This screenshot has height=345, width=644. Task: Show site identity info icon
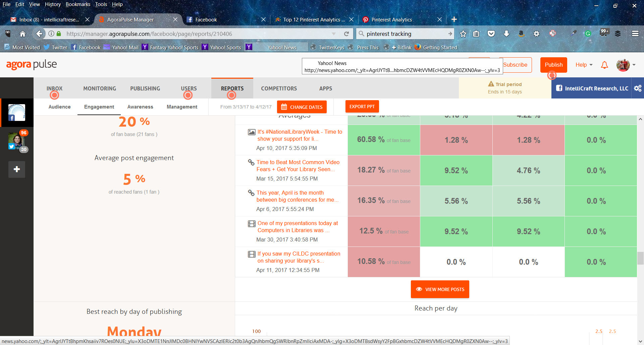point(51,34)
